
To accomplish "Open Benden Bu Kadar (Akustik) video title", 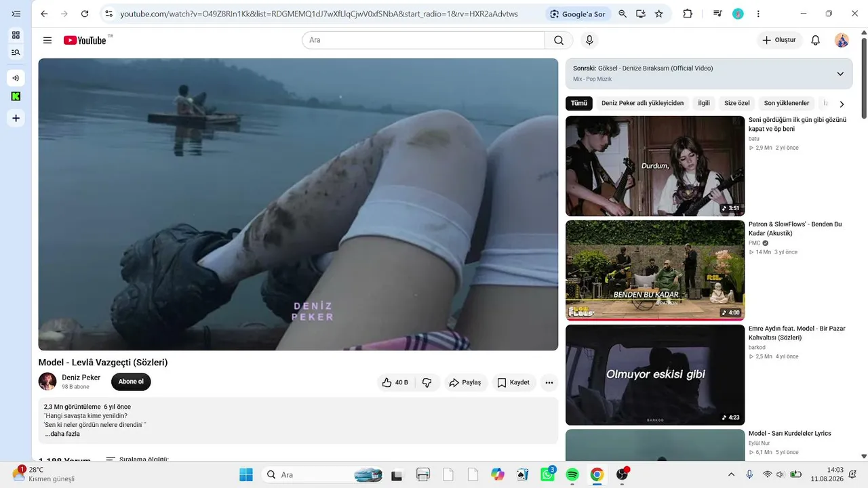I will (795, 228).
